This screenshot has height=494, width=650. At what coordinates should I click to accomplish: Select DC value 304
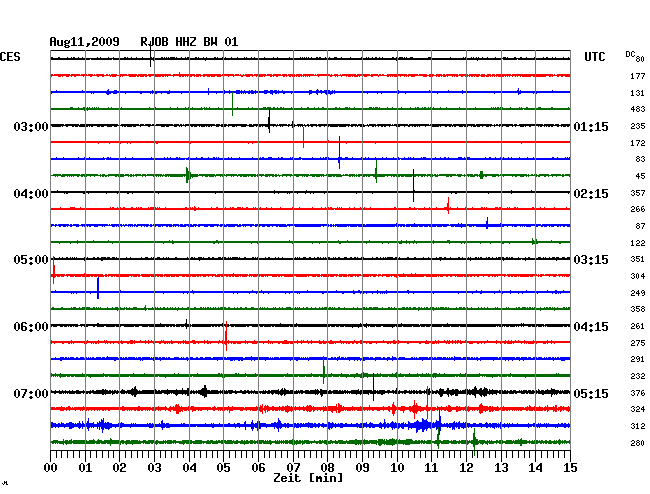638,276
